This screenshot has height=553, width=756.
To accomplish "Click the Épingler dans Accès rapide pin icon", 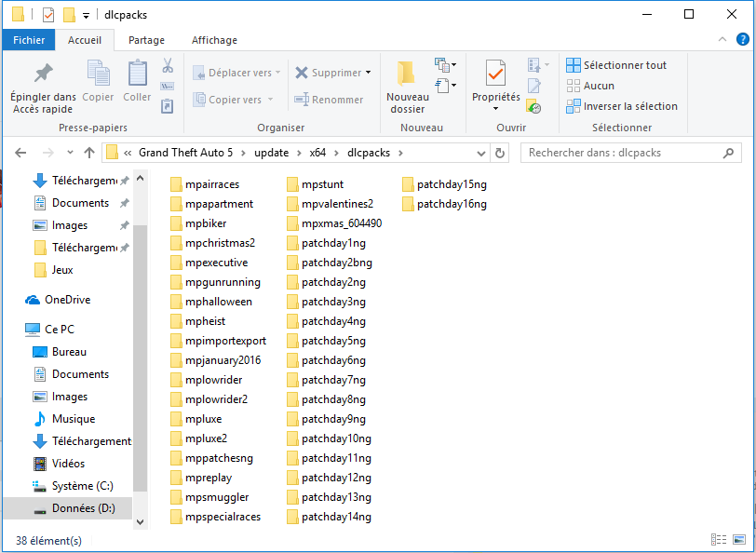I will [44, 74].
